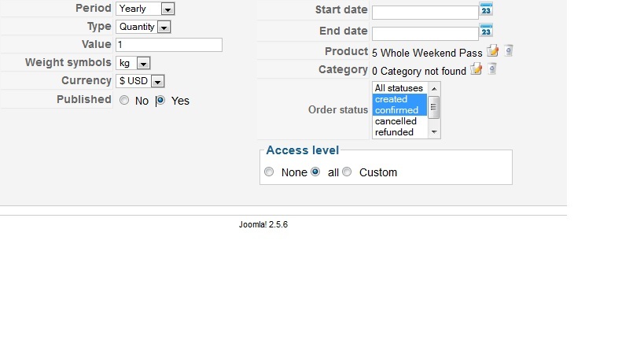Click the Order status list scroll-down arrow
The height and width of the screenshot is (362, 644).
click(434, 132)
